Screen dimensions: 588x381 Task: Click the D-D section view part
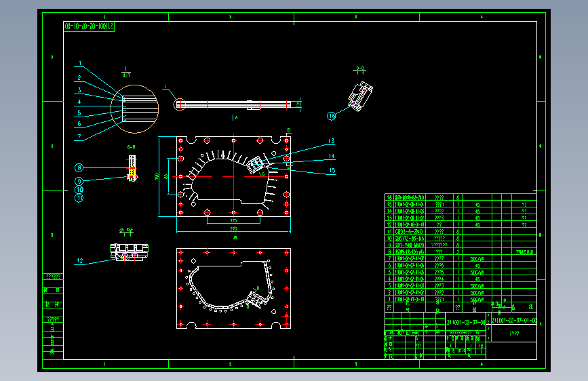coord(360,96)
